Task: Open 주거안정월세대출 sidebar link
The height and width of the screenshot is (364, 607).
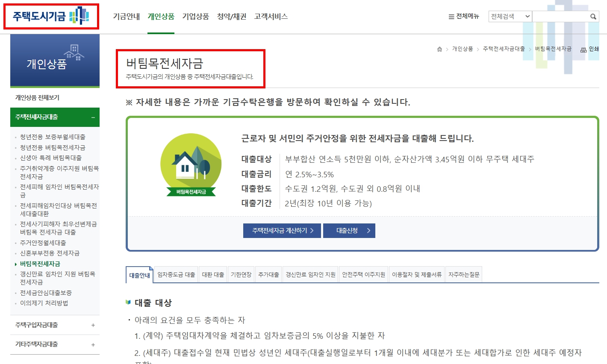Action: [43, 243]
